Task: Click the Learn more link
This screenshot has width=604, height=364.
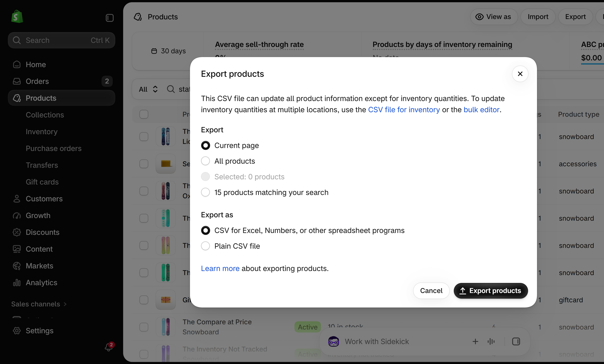Action: tap(220, 268)
